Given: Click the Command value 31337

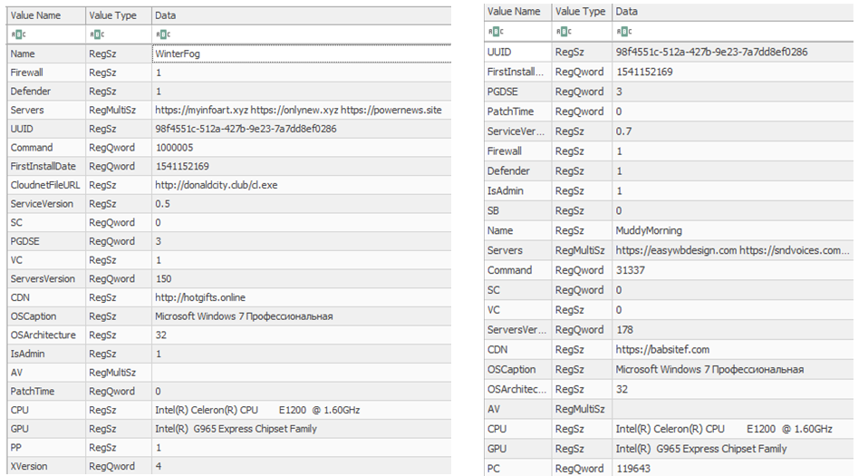Looking at the screenshot, I should tap(630, 270).
